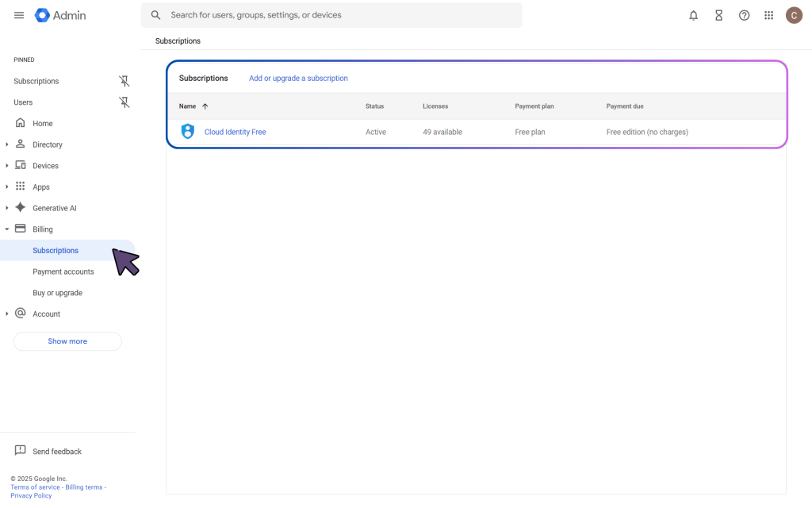Screen dimensions: 812x508
Task: Click Send feedback
Action: coord(57,452)
